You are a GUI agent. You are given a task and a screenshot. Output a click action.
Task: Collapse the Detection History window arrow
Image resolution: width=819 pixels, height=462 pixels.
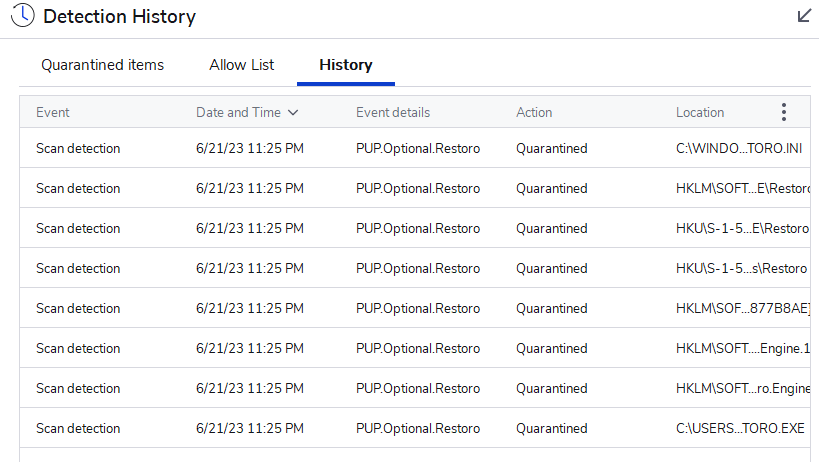(x=804, y=16)
